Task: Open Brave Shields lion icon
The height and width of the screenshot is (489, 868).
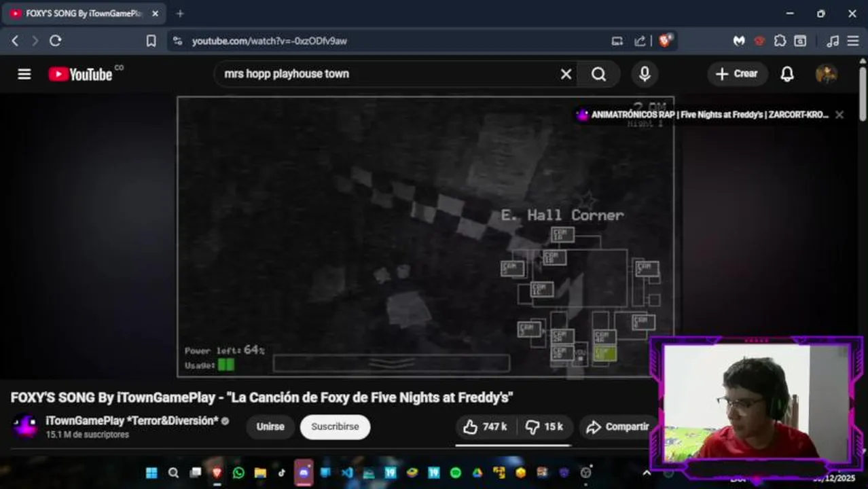Action: click(666, 41)
